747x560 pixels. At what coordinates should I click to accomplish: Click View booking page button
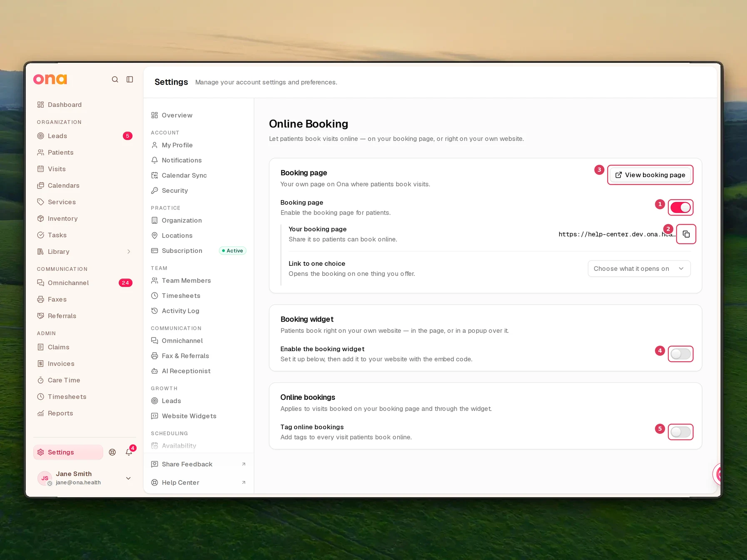point(650,175)
